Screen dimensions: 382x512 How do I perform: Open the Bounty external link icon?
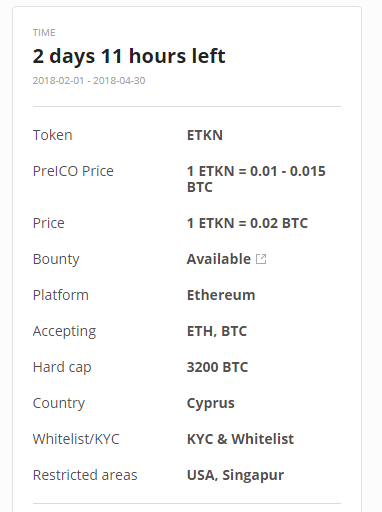[261, 259]
